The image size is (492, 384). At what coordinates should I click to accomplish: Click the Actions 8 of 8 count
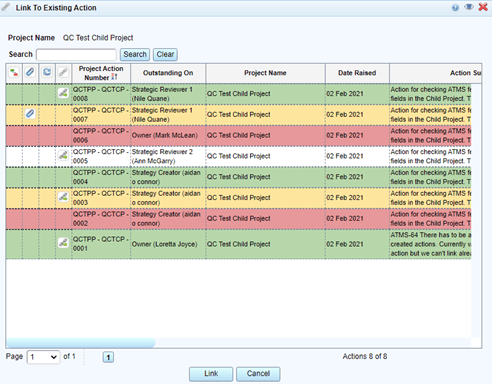click(365, 356)
